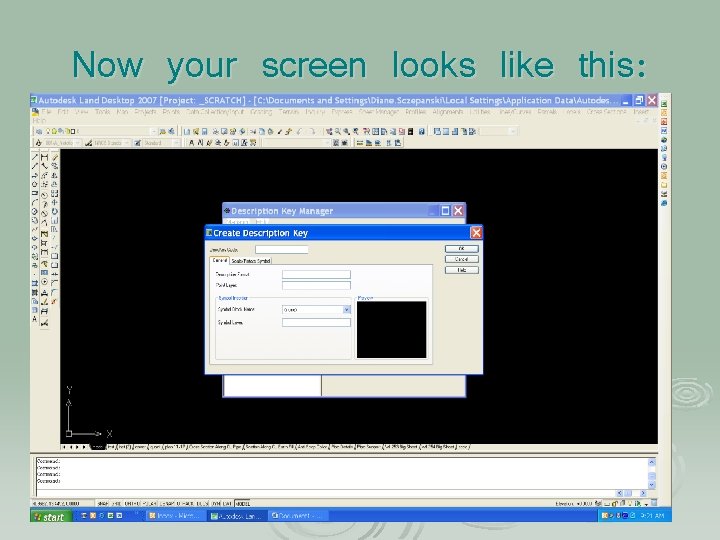Click the Save toolbar icon

[x=205, y=131]
